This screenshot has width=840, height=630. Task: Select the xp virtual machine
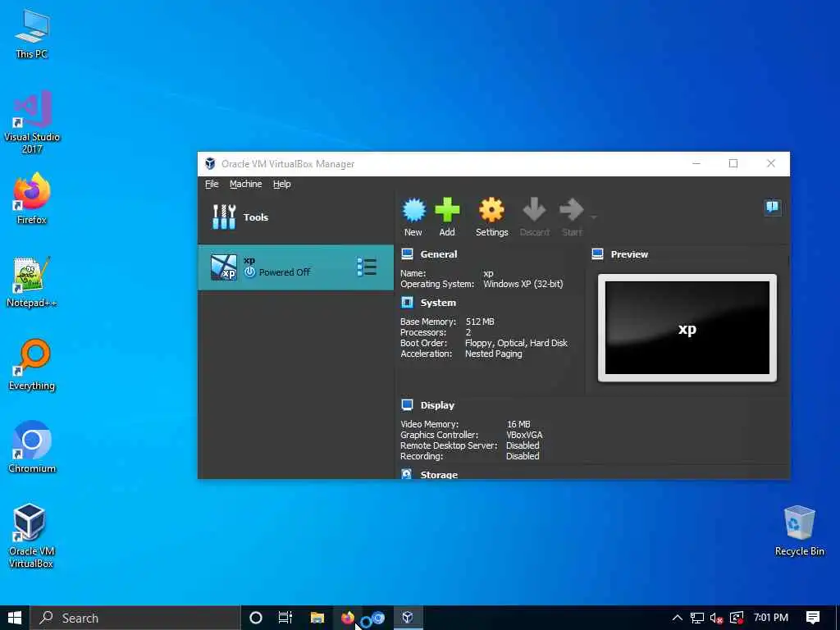(x=295, y=267)
